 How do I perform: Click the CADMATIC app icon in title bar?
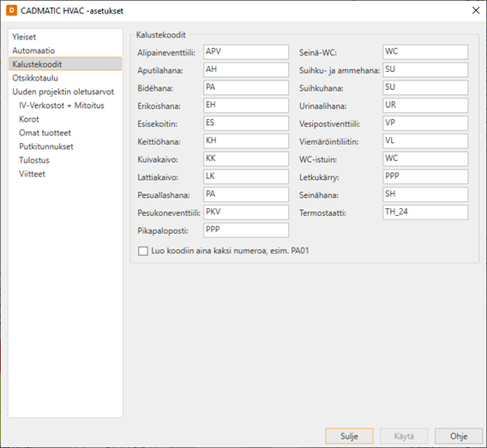click(x=11, y=10)
